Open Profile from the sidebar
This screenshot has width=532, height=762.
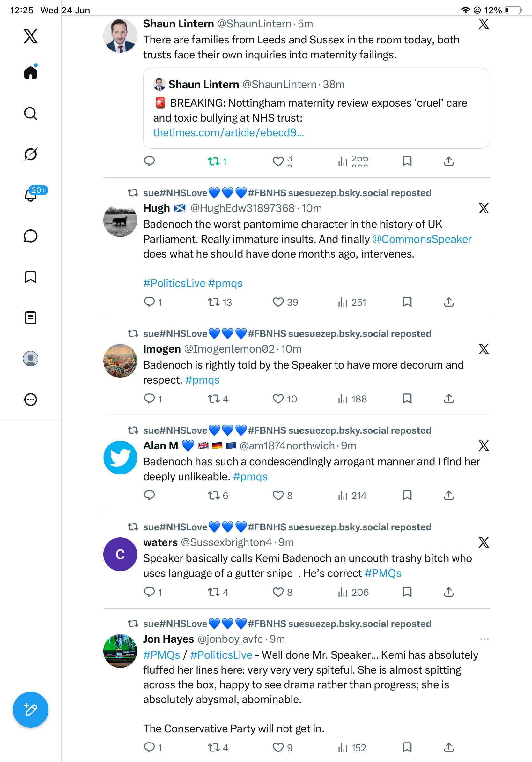[x=31, y=359]
